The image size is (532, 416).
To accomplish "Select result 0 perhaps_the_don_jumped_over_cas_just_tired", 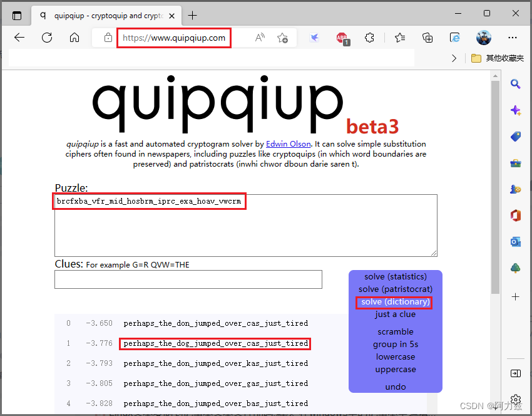I will click(216, 323).
